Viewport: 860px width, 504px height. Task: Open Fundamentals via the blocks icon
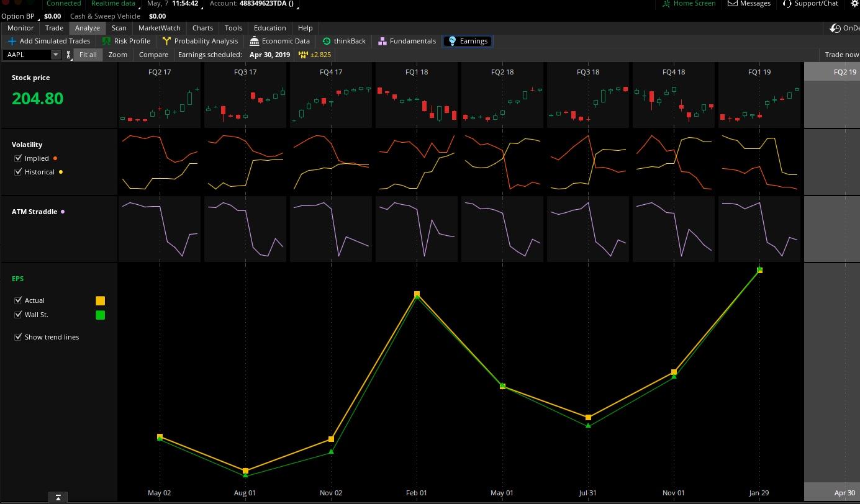pyautogui.click(x=382, y=41)
